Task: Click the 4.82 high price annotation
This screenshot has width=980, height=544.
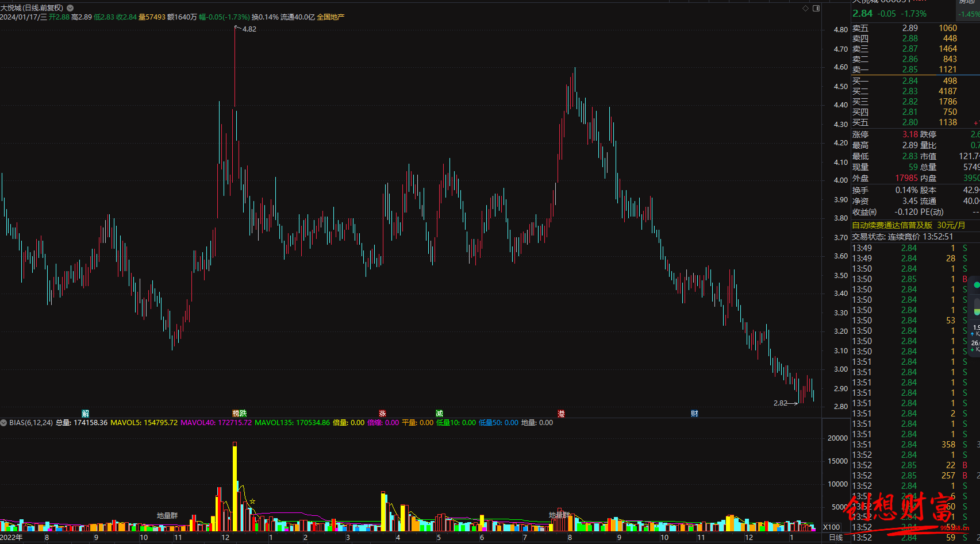Action: [249, 29]
